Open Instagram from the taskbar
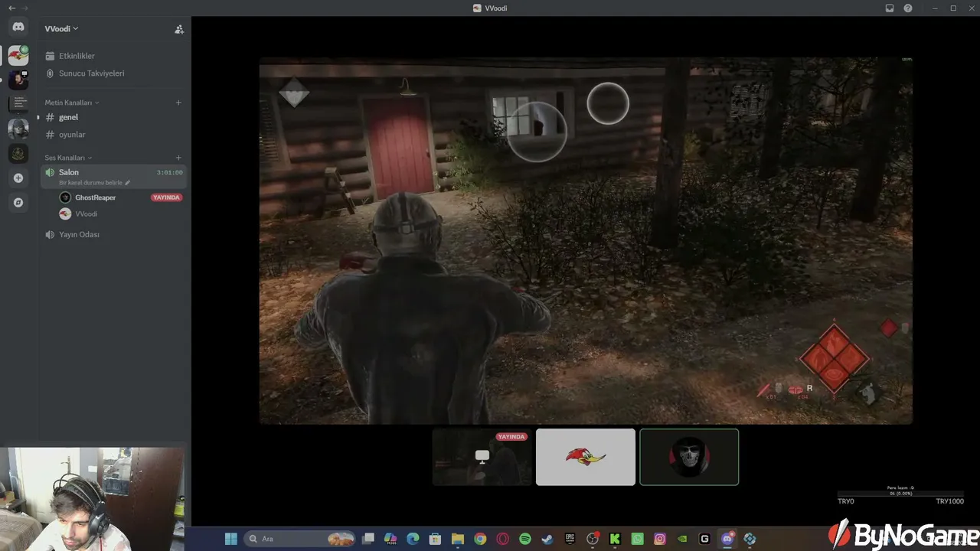Viewport: 980px width, 551px height. (x=660, y=539)
